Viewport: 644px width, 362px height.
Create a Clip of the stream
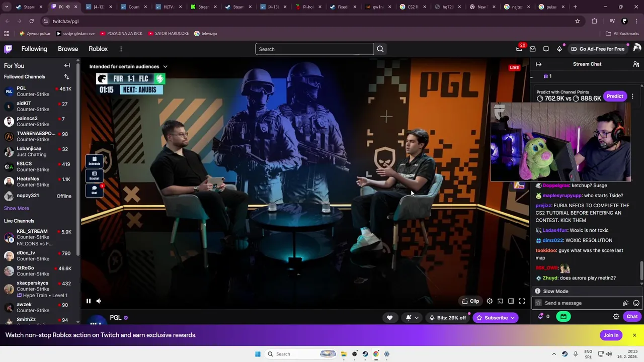[470, 301]
